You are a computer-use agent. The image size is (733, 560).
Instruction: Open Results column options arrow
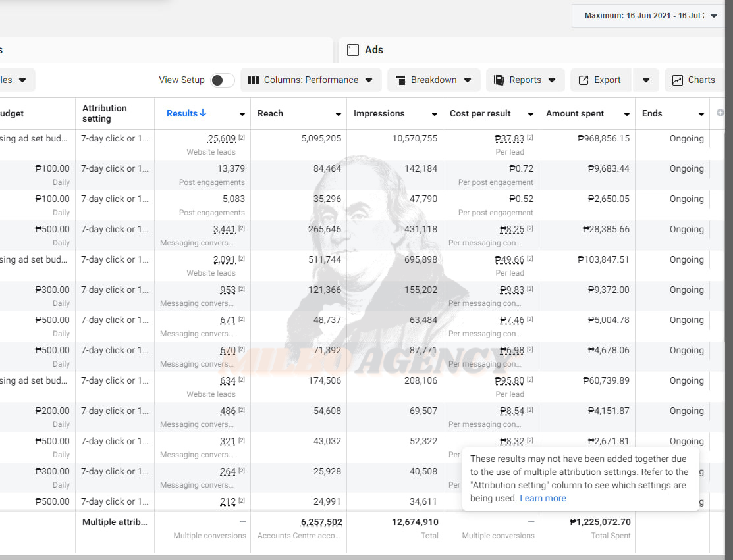[x=242, y=114]
